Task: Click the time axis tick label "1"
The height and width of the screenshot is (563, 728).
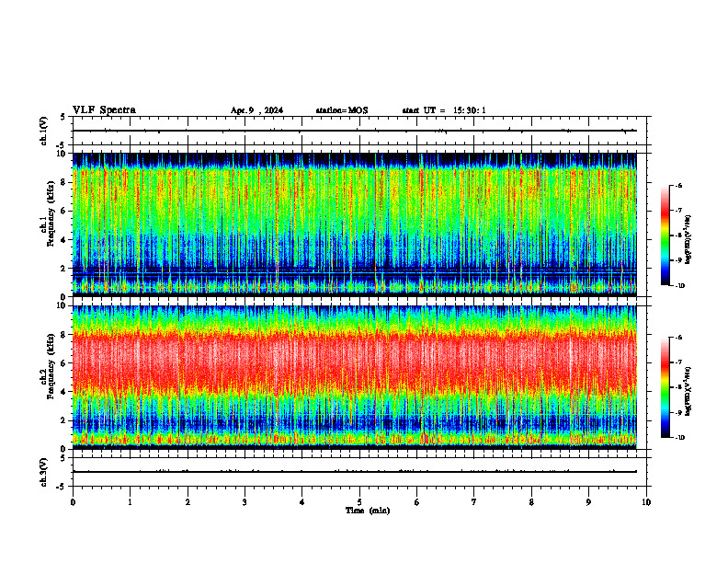Action: 130,502
